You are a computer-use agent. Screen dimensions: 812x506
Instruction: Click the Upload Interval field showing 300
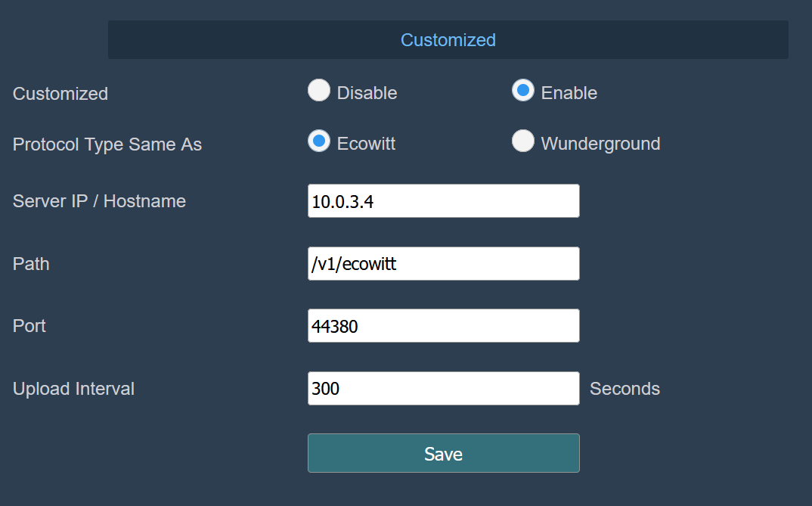[x=443, y=388]
